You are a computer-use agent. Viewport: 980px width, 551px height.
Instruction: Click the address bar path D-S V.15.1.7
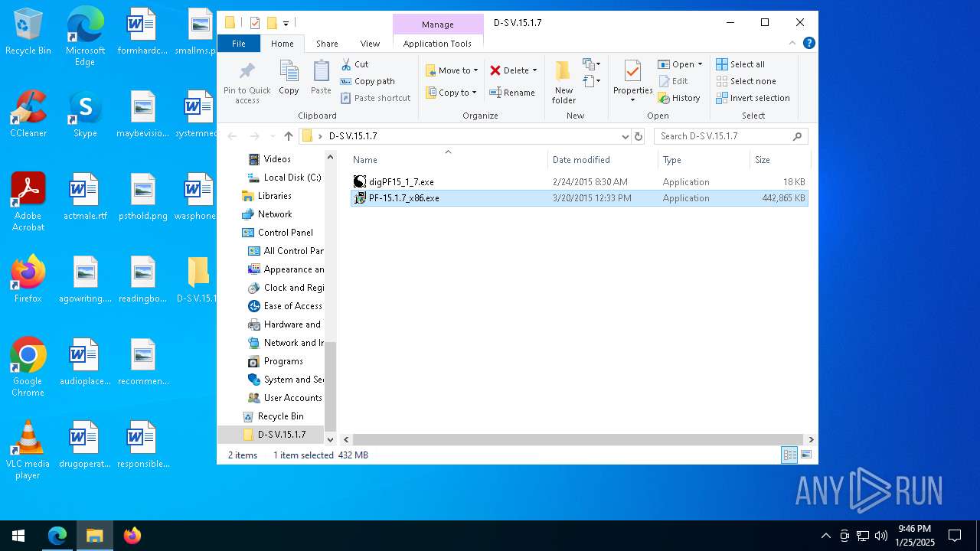pos(353,136)
